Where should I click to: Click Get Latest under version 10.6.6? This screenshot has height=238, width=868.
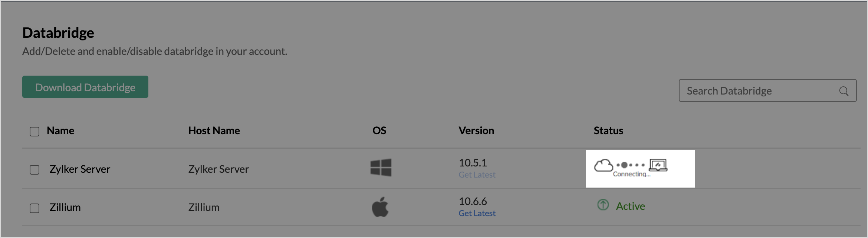477,214
